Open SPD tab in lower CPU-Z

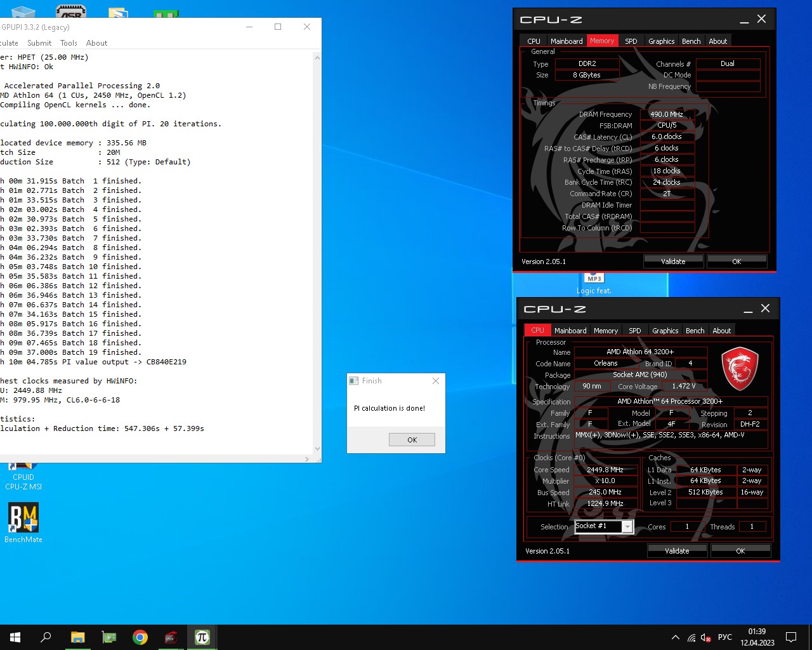coord(635,330)
